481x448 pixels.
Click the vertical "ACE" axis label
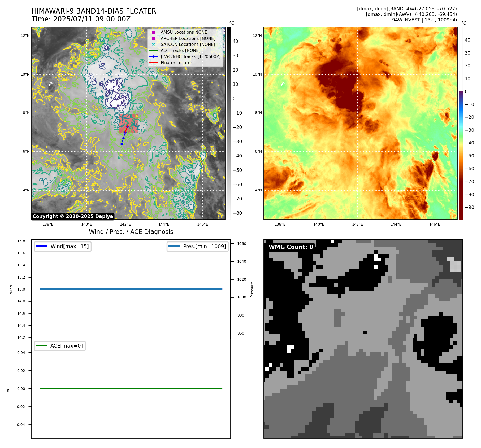click(8, 389)
